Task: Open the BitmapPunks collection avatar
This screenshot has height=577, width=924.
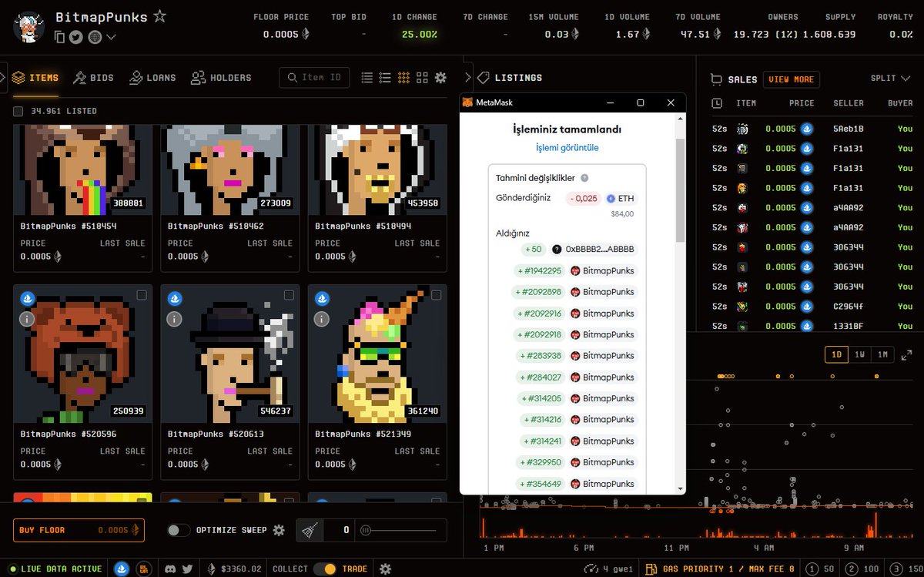Action: [28, 27]
